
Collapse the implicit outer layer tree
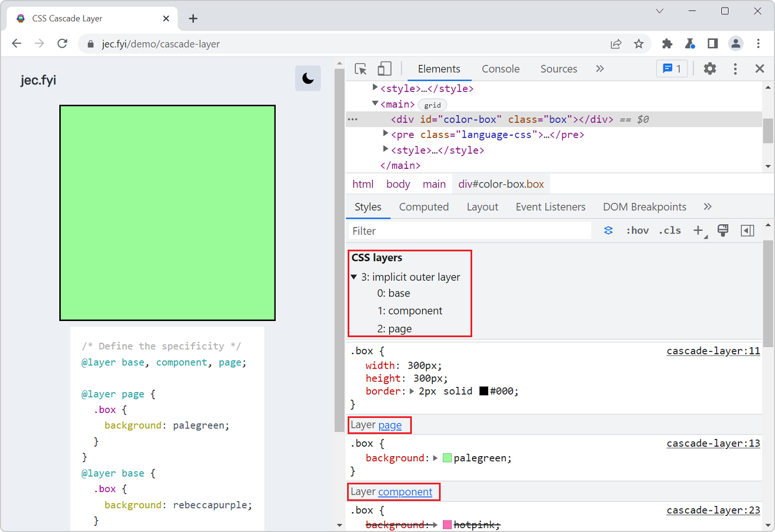354,277
